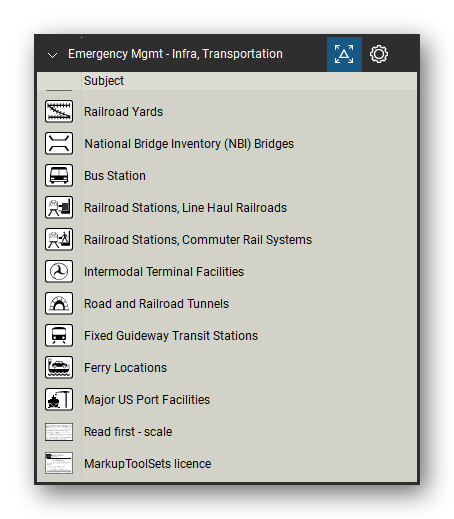Click 'Road and Railroad Tunnels' label

point(156,304)
